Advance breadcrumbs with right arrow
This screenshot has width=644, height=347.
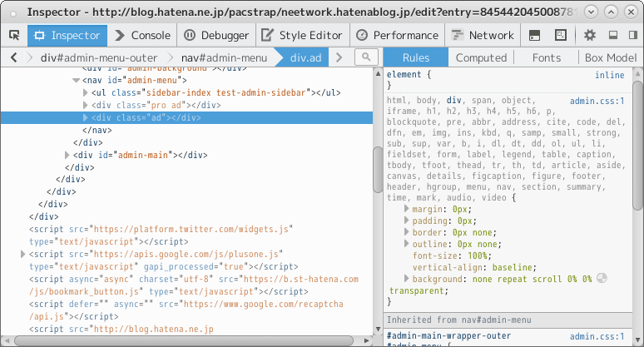pos(339,57)
